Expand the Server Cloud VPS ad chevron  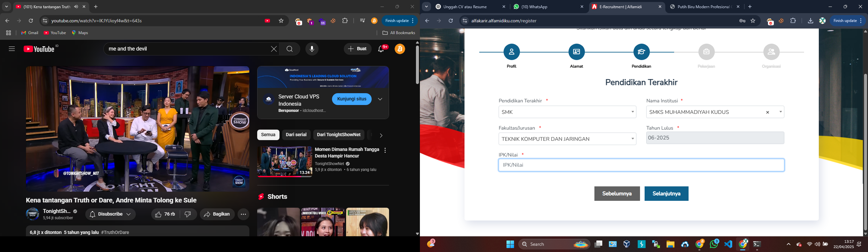click(x=380, y=99)
